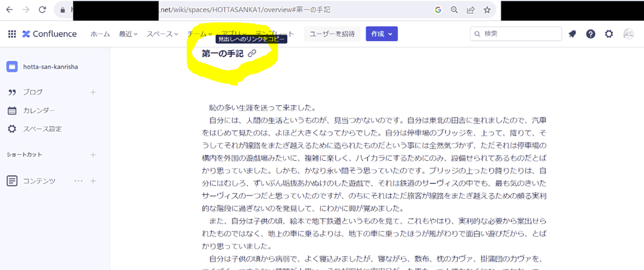Open コンテンツ in the sidebar
This screenshot has height=270, width=644.
(x=39, y=181)
